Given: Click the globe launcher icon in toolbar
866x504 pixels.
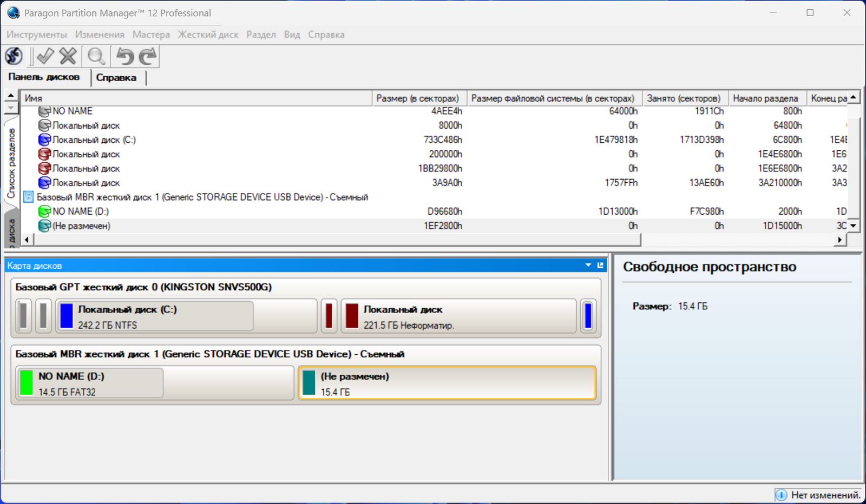Looking at the screenshot, I should point(14,56).
